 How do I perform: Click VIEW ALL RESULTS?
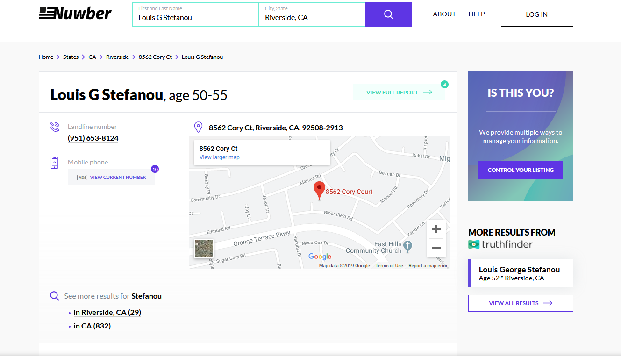pyautogui.click(x=520, y=303)
